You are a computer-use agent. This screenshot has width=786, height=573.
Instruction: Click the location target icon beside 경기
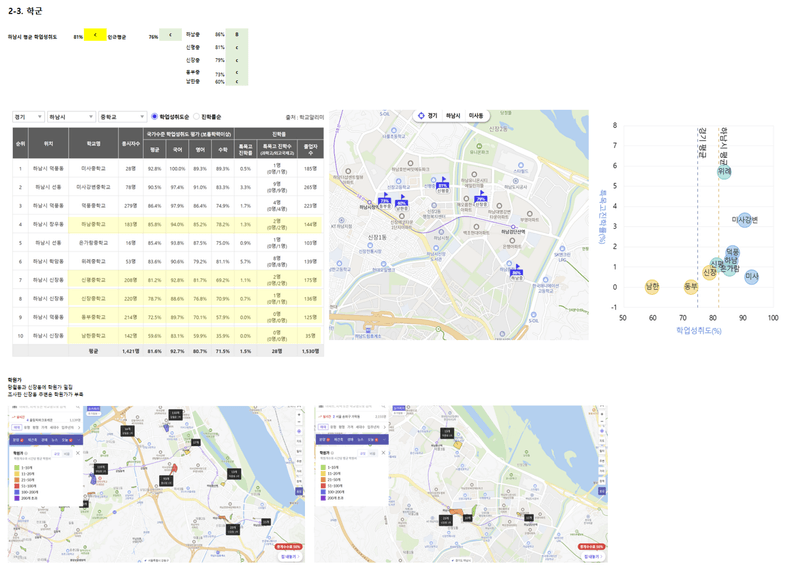click(x=421, y=115)
